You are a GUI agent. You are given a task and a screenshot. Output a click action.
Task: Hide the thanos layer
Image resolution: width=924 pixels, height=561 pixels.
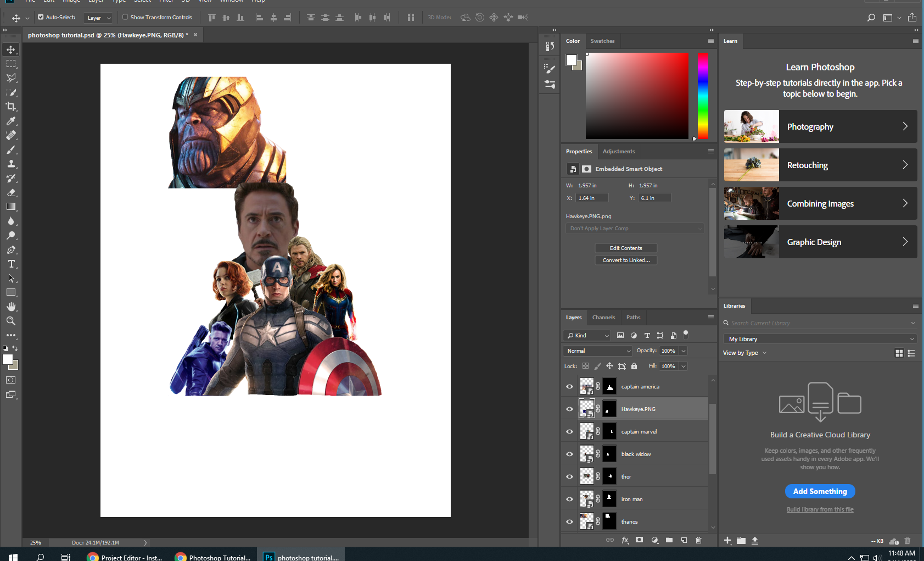click(x=569, y=521)
